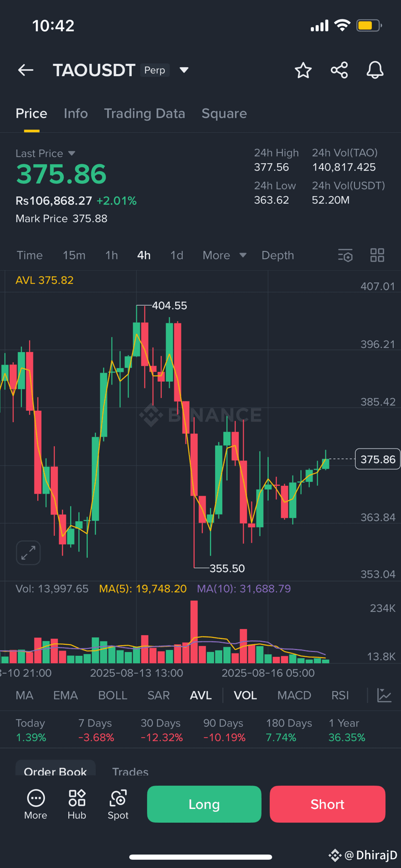
Task: Select the 1d timeframe
Action: pyautogui.click(x=177, y=255)
